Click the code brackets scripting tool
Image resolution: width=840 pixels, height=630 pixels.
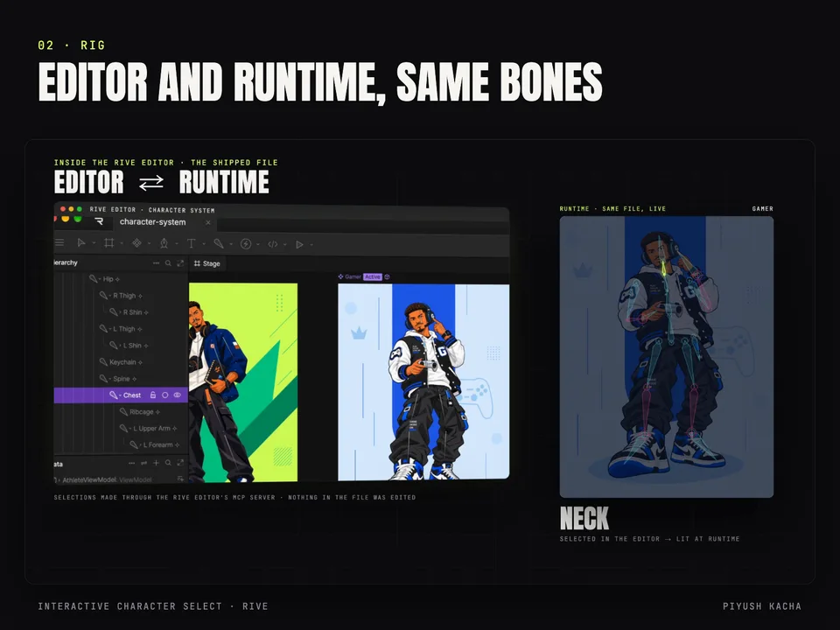pos(273,244)
